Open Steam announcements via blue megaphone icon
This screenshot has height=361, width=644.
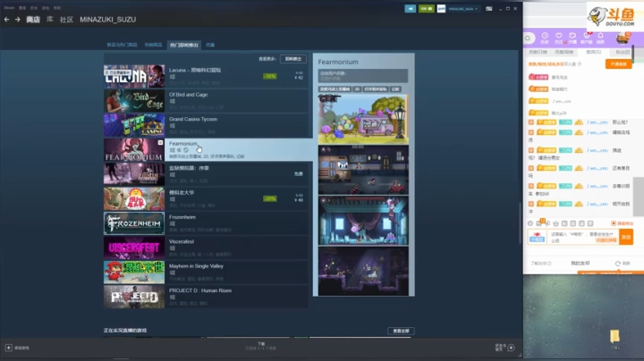[410, 9]
